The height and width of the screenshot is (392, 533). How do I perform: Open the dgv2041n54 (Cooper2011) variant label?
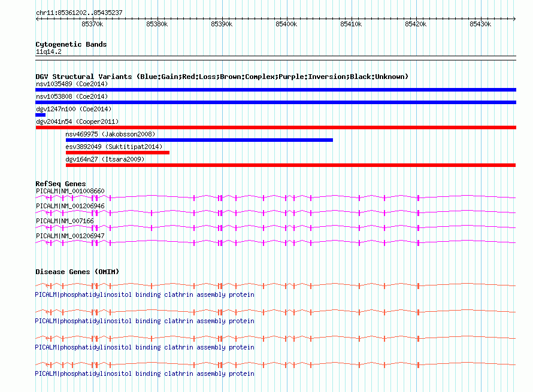(77, 121)
